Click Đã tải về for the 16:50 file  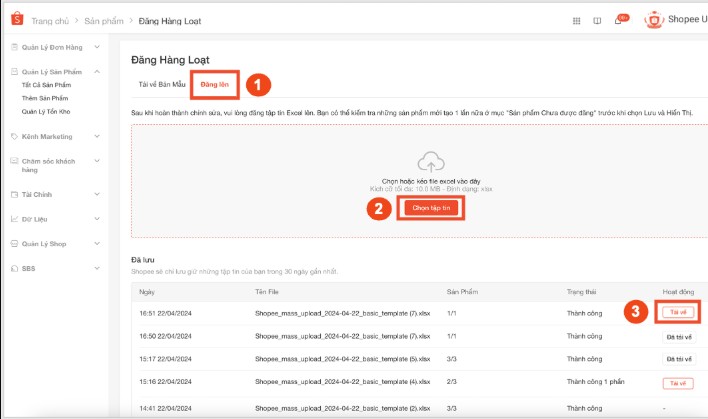coord(679,337)
